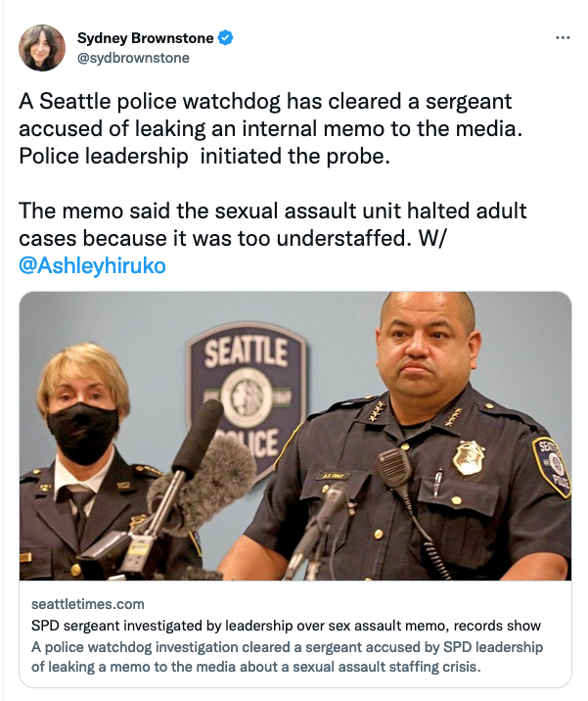Click the Sydney Brownstone display name

click(145, 38)
